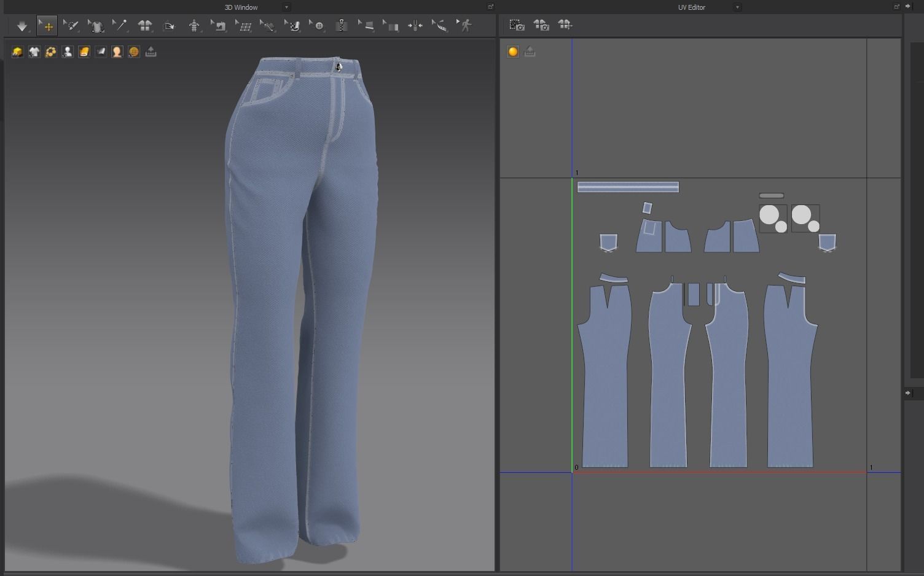Click the 3D Window title label
924x576 pixels.
pyautogui.click(x=241, y=7)
